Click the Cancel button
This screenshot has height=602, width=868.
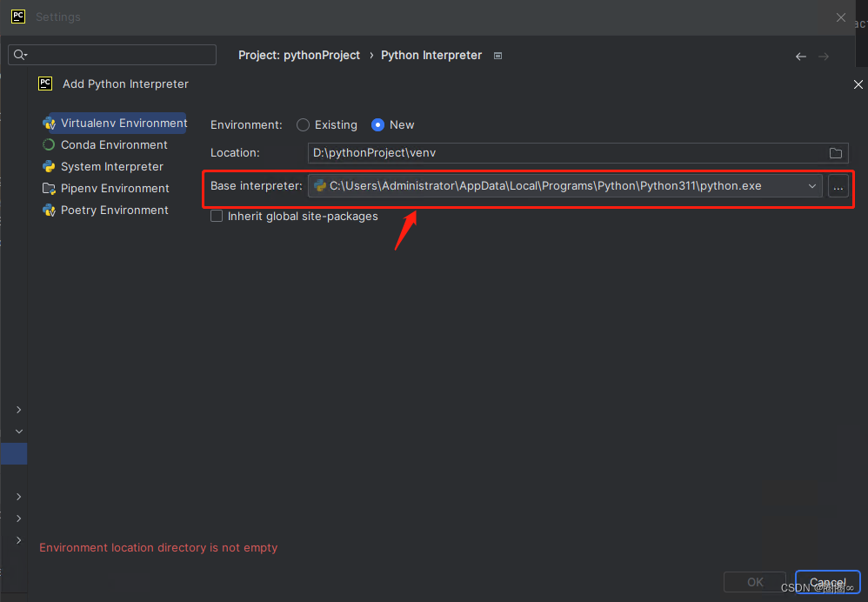(828, 582)
